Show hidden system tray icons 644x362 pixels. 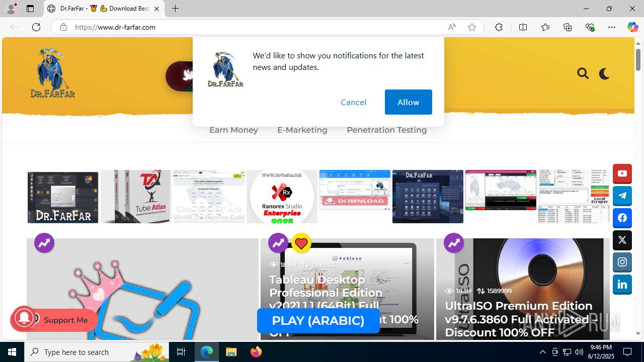coord(542,352)
